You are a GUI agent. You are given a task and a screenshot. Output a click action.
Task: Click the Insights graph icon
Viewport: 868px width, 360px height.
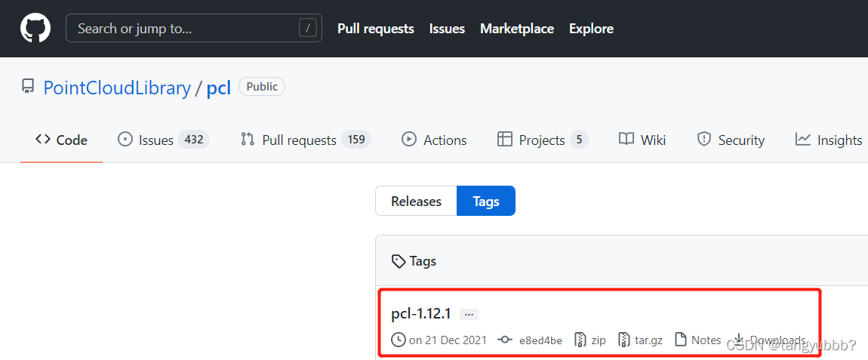pyautogui.click(x=802, y=139)
